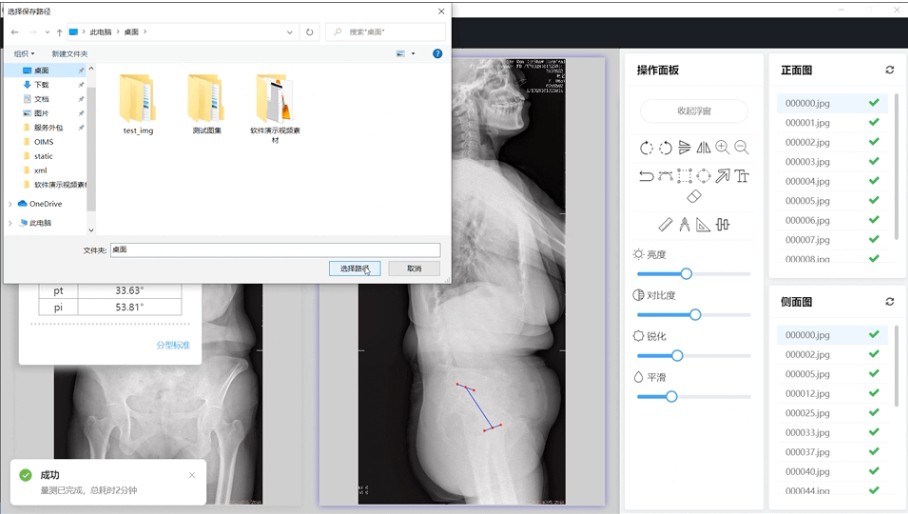The image size is (908, 514).
Task: Select 文档 in the dialog sidebar
Action: (x=45, y=99)
